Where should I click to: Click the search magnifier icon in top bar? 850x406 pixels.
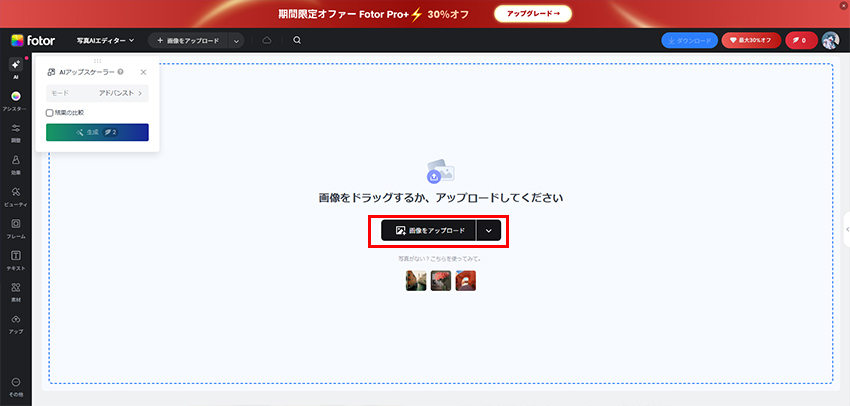pos(297,40)
